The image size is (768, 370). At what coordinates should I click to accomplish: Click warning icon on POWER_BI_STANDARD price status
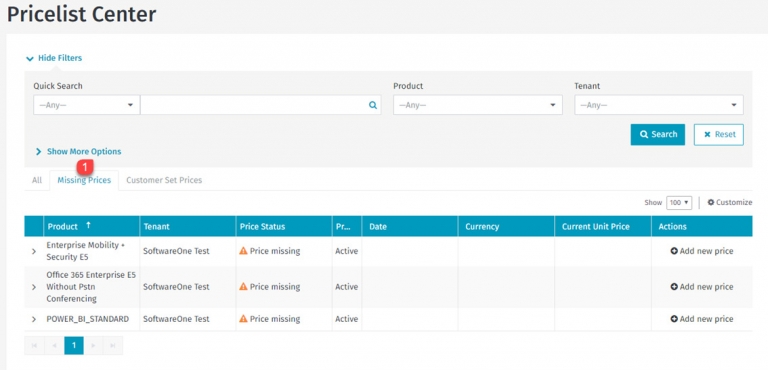[x=243, y=319]
